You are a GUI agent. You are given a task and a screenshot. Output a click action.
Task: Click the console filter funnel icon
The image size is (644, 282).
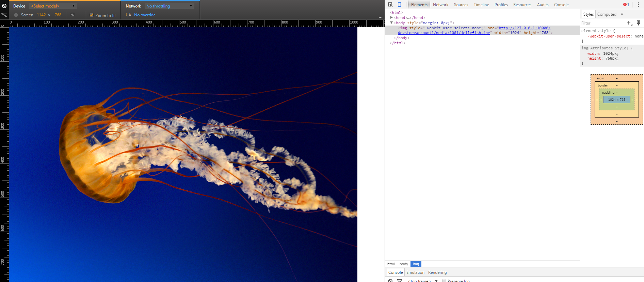pos(400,280)
